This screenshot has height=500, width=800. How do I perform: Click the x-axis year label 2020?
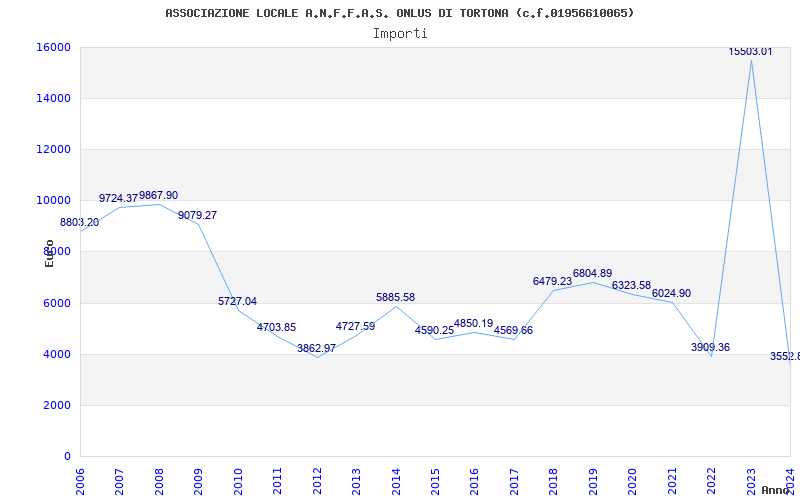[x=633, y=481]
